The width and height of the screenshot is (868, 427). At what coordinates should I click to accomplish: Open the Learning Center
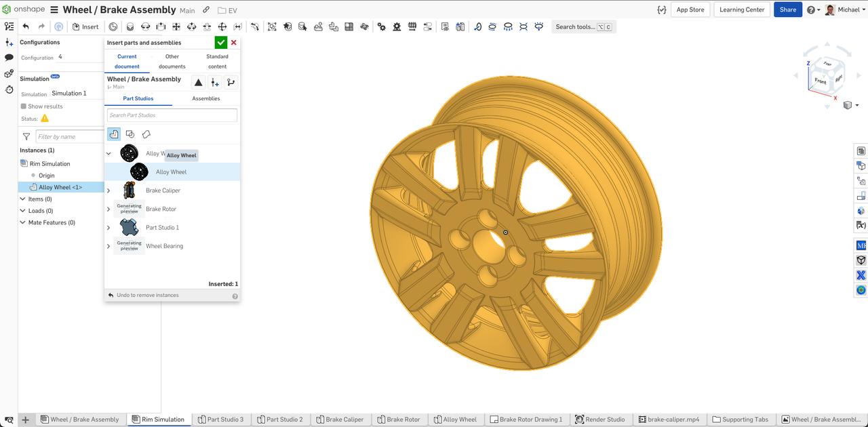[741, 9]
